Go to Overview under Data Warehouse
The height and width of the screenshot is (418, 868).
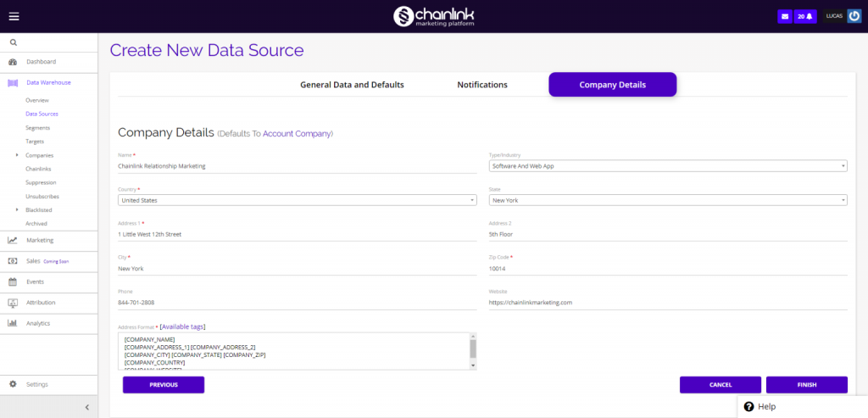[37, 100]
